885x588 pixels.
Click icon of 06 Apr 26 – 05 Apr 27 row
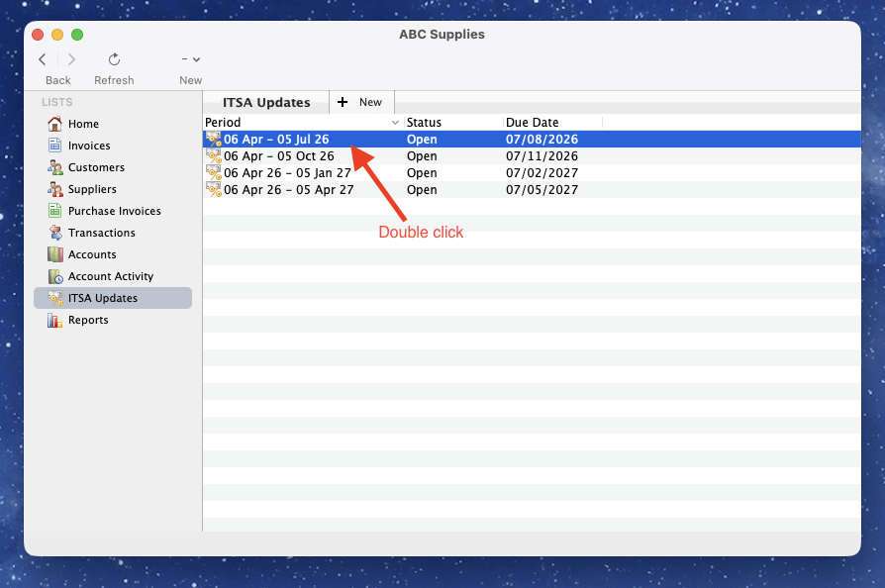pyautogui.click(x=214, y=190)
